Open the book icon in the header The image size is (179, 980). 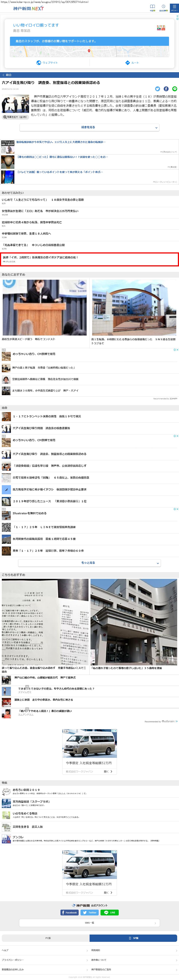coord(152,8)
